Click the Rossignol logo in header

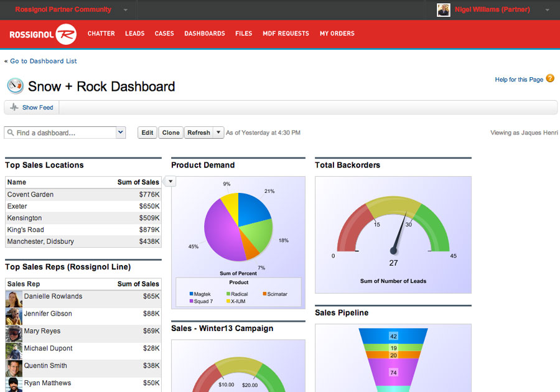(x=43, y=34)
